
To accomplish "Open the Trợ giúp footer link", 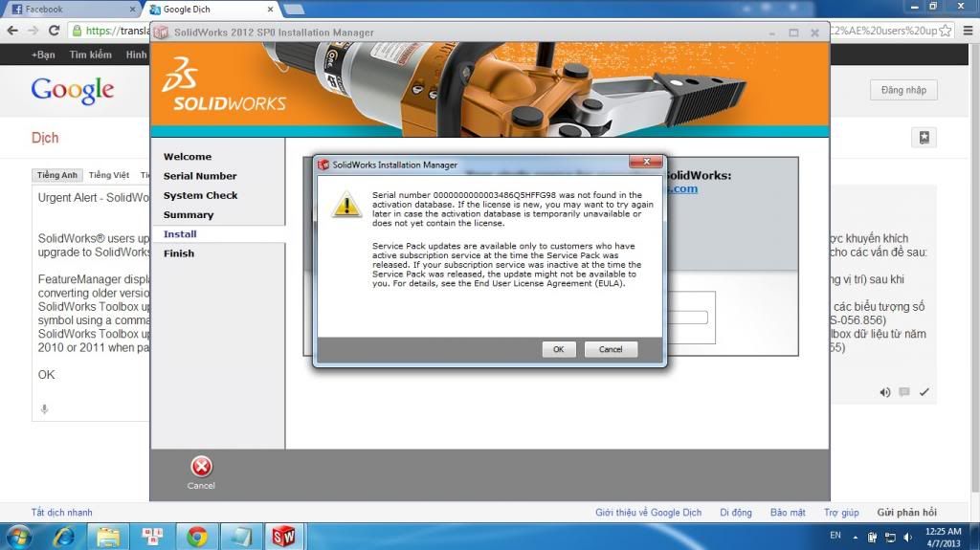I will click(x=841, y=512).
